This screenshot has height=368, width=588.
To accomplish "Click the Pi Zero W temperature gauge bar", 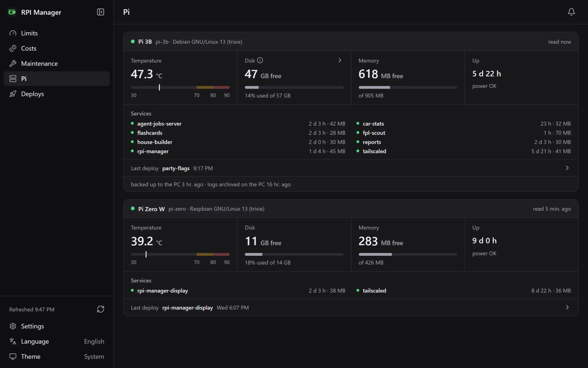I will (x=180, y=255).
